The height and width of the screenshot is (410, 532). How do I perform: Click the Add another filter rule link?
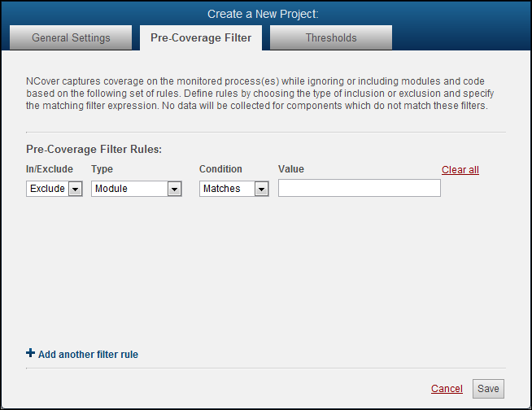point(88,355)
